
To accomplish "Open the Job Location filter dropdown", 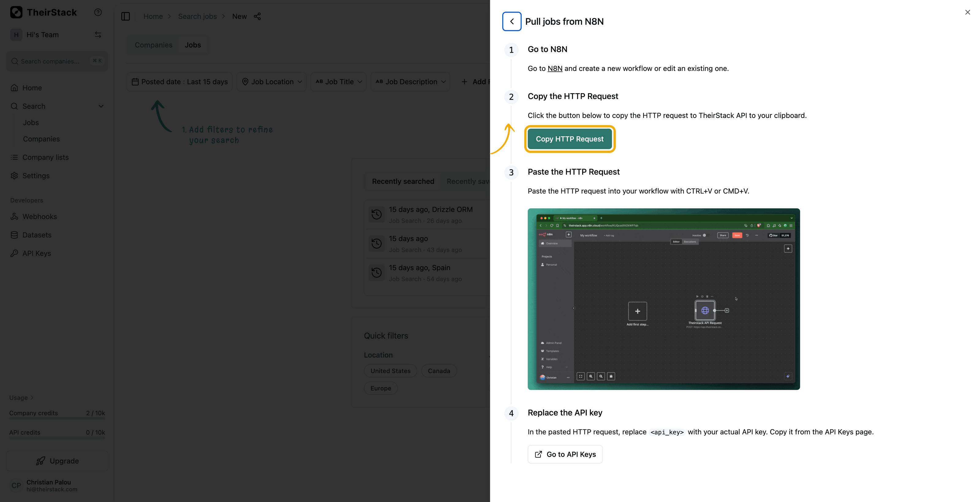I will (272, 82).
